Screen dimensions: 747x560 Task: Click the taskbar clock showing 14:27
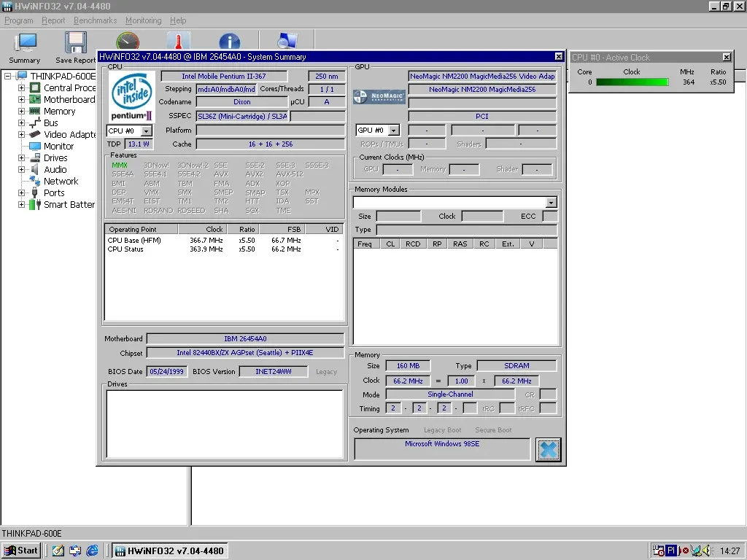pyautogui.click(x=729, y=551)
